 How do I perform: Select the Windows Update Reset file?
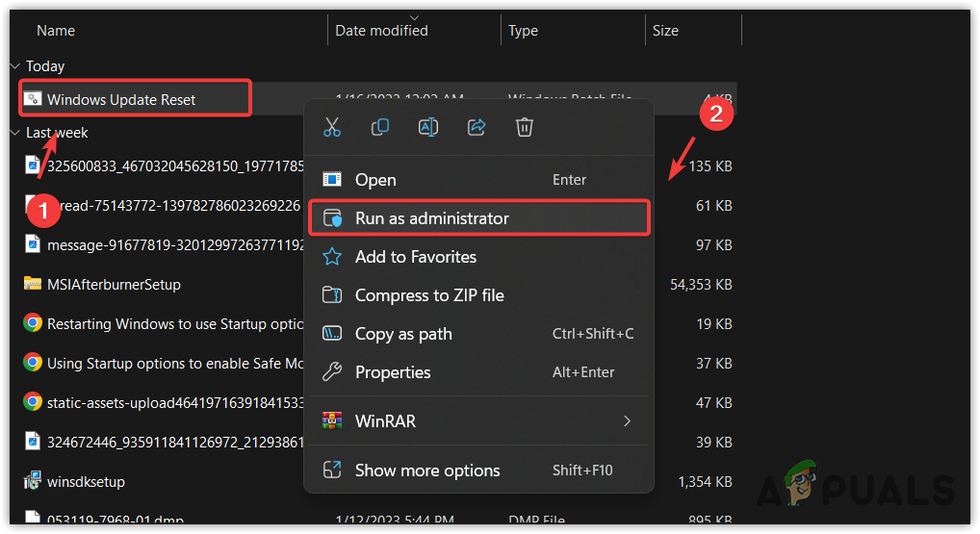pos(121,99)
